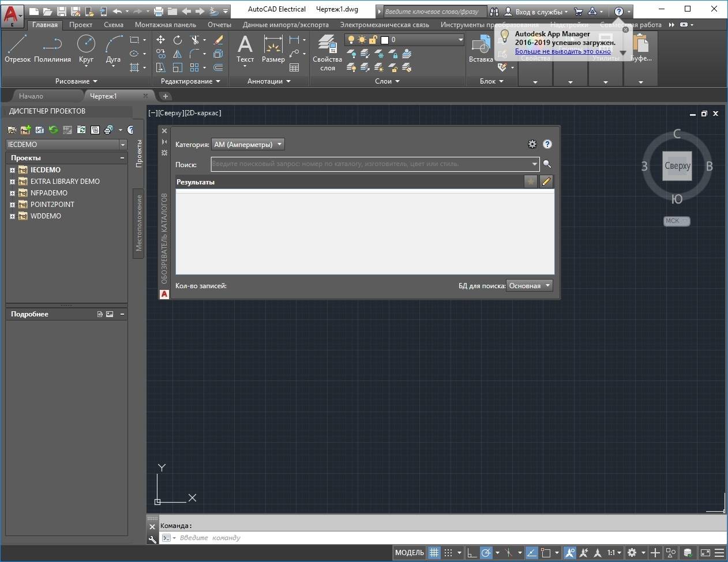Click the pencil edit icon in Результаты

tap(546, 182)
